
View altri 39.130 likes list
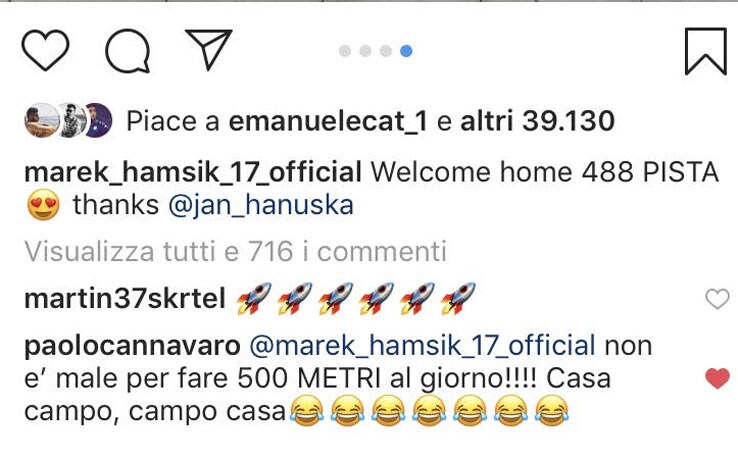point(537,120)
